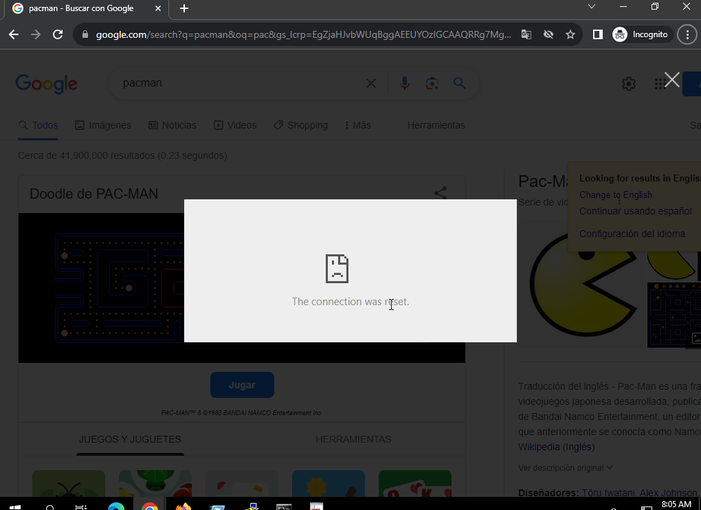701x510 pixels.
Task: Share the PAC-MAN doodle
Action: [440, 193]
